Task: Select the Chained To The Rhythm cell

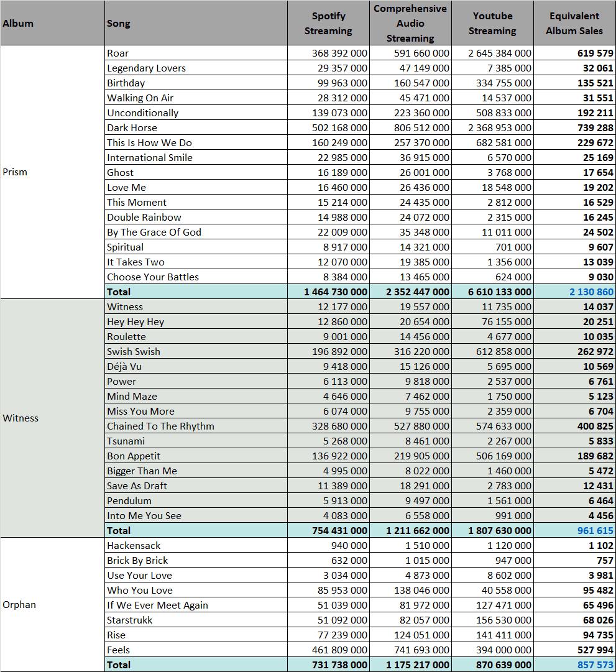Action: [196, 426]
